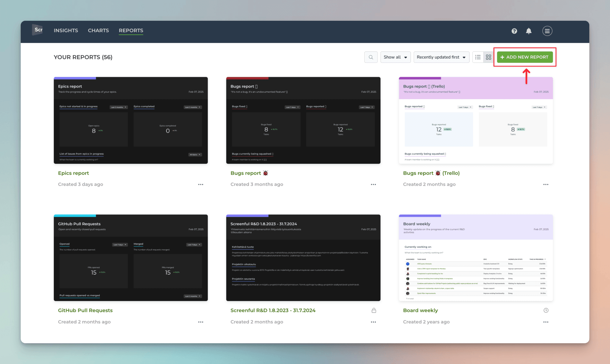Click the Add New Report button

click(x=525, y=57)
